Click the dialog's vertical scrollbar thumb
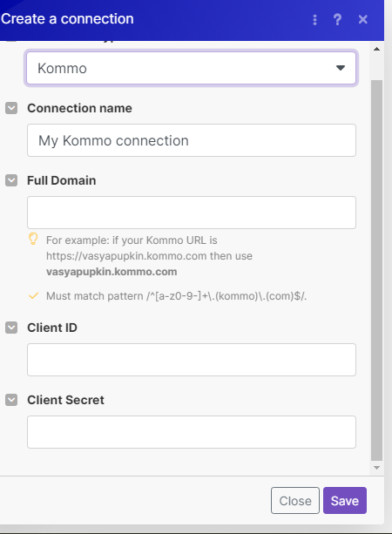Viewport: 392px width, 534px height. coord(376,270)
